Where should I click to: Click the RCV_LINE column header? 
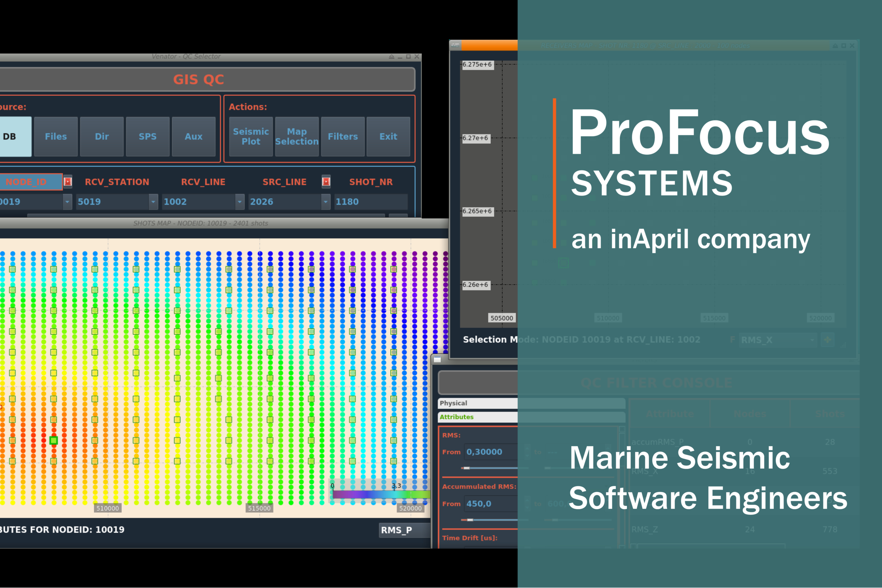203,182
